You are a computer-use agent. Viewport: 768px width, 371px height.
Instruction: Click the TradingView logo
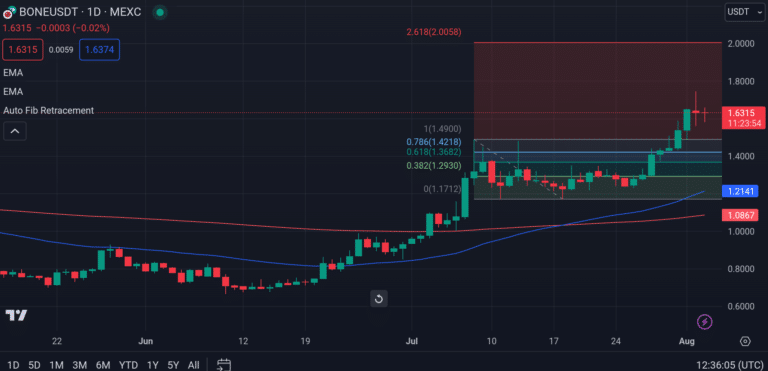(16, 315)
